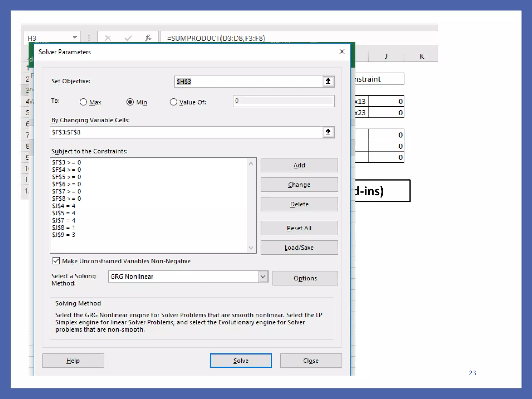Screen dimensions: 532x399
Task: Select constraint $F$8 >= 0
Action: coord(66,199)
